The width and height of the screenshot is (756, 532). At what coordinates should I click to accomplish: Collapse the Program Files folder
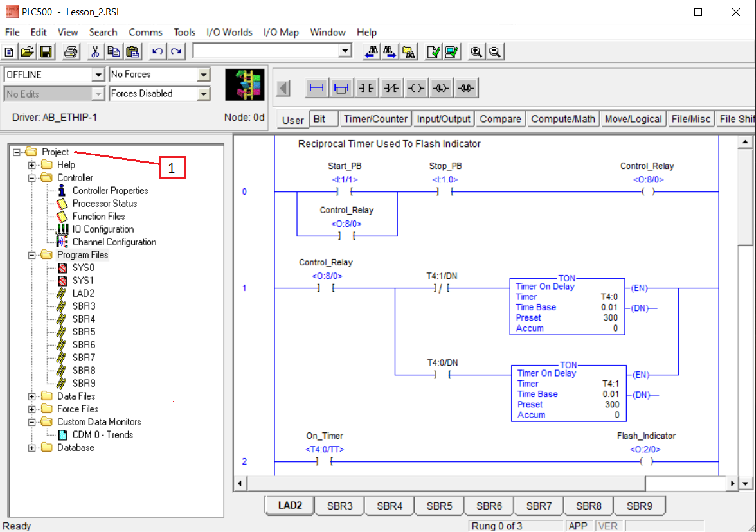click(x=32, y=255)
